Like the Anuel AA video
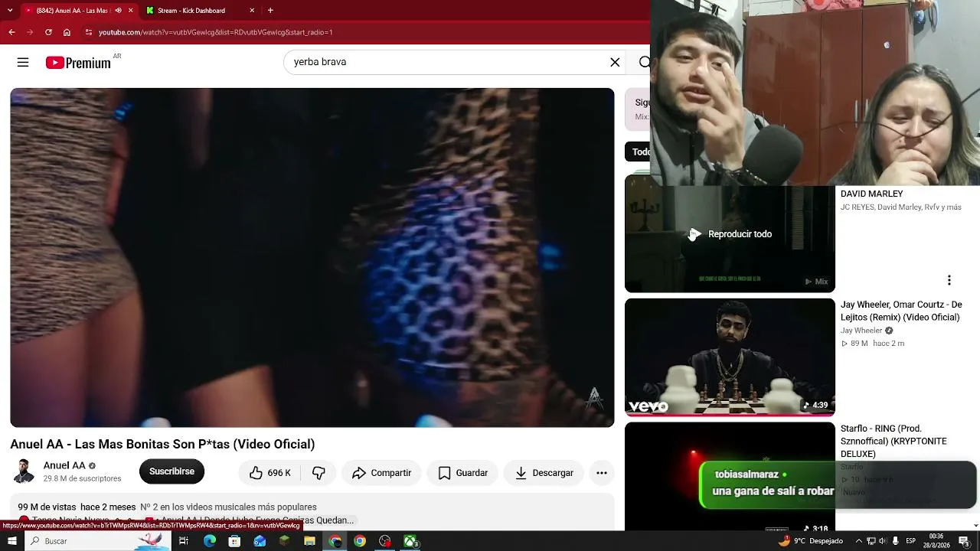Screen dimensions: 980x551 pyautogui.click(x=269, y=473)
